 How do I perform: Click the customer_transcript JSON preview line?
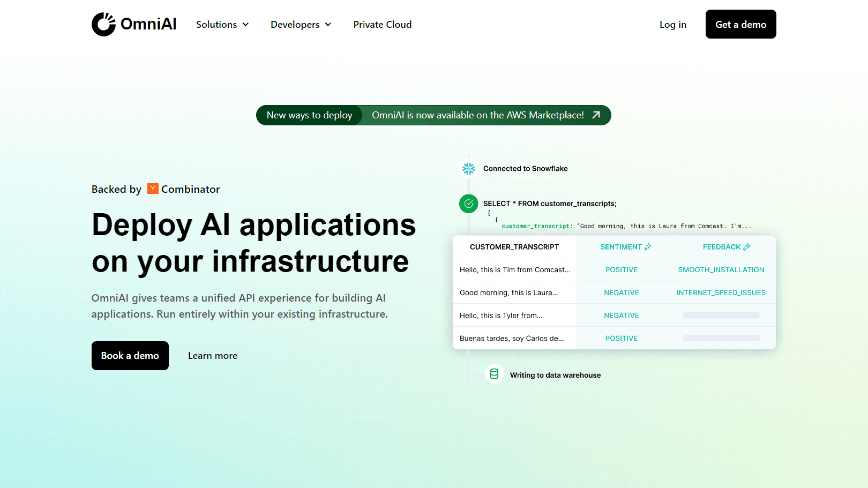click(626, 226)
